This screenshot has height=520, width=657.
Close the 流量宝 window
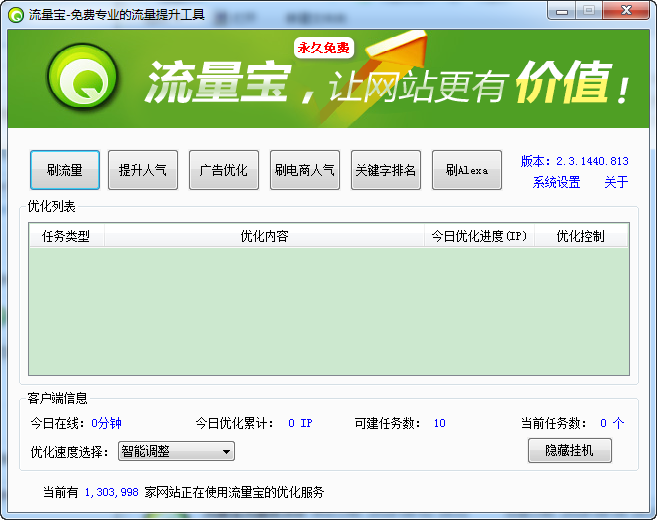pyautogui.click(x=626, y=11)
